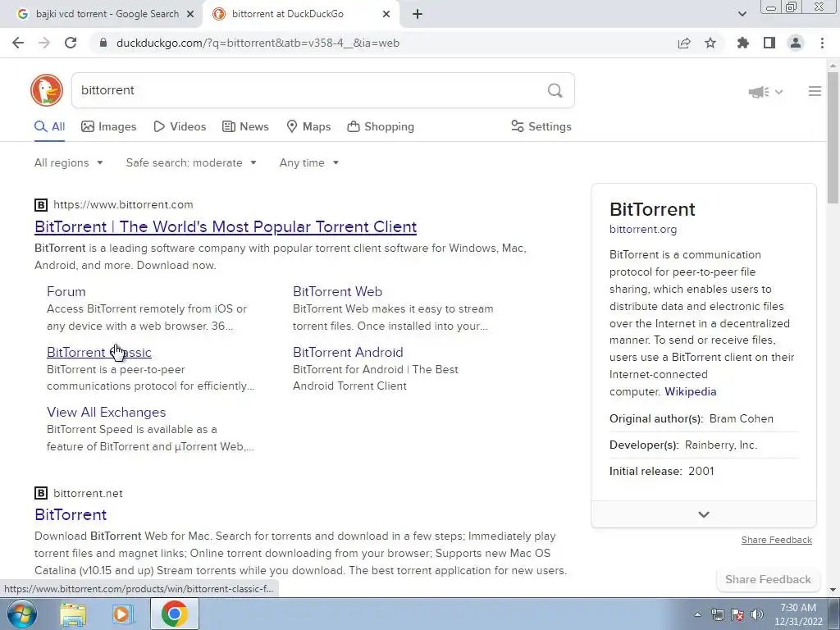
Task: Select the All search tab
Action: pos(50,127)
